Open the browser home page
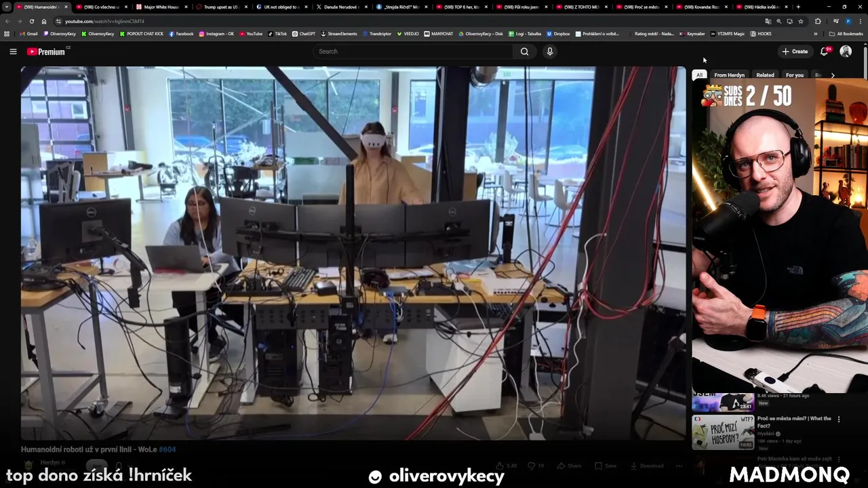868x488 pixels. point(44,21)
